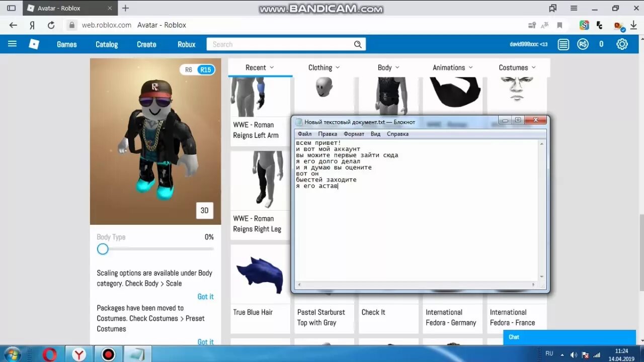Click the green S extension icon
This screenshot has height=362, width=644.
[x=584, y=25]
